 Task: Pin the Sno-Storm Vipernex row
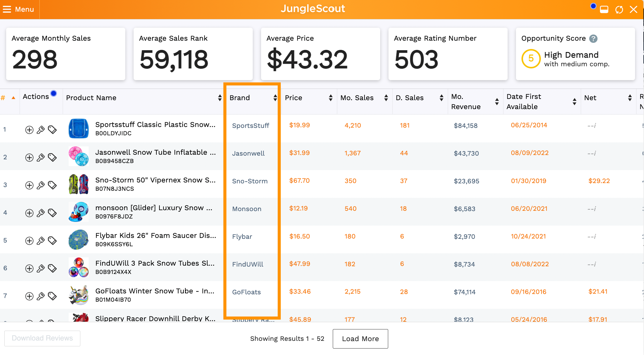point(41,185)
